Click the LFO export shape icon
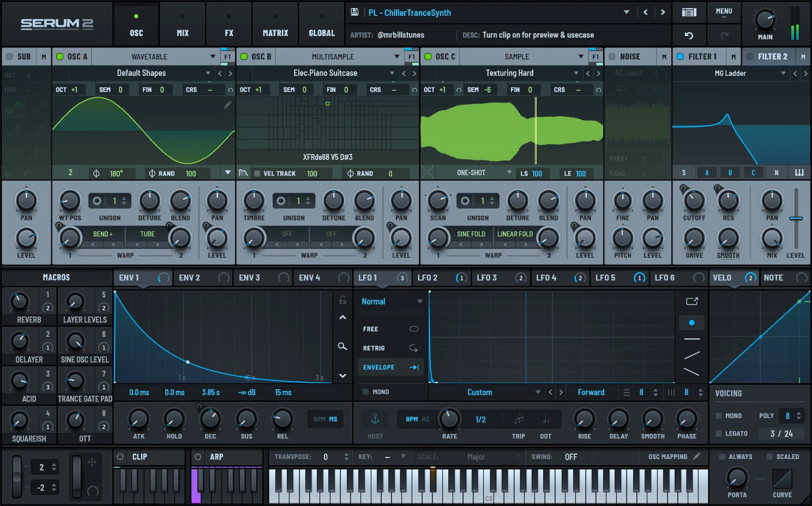The width and height of the screenshot is (812, 506). pos(692,301)
